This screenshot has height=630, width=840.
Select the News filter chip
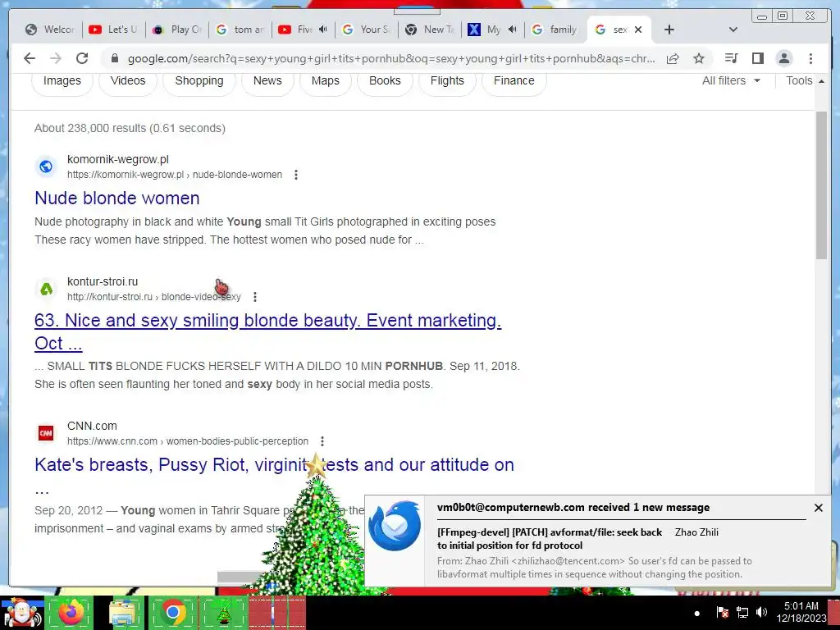coord(267,81)
